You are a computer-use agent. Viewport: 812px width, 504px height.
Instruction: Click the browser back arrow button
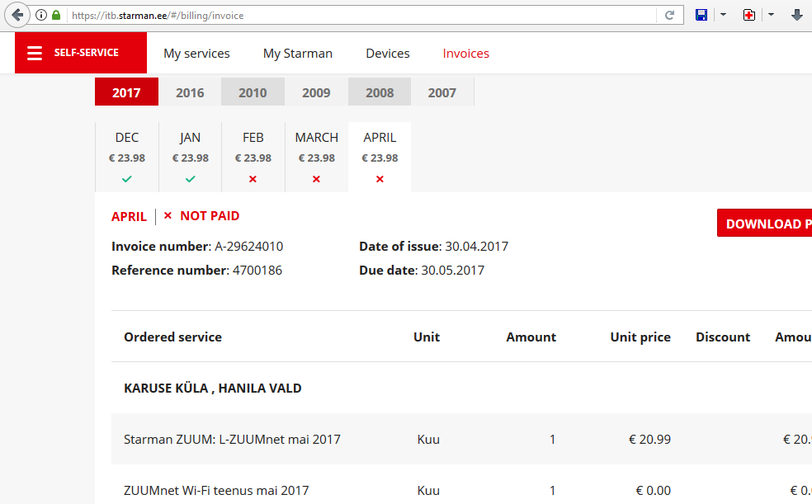pos(17,15)
